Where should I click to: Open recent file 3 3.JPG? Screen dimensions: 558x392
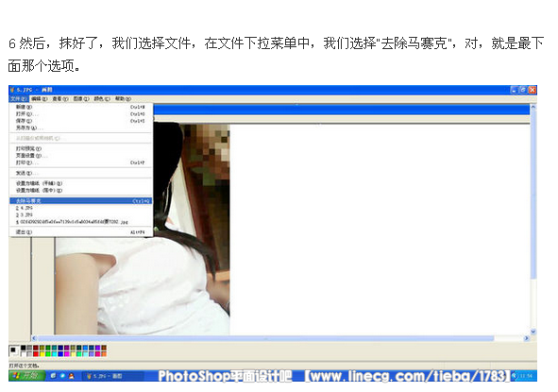[x=81, y=214]
